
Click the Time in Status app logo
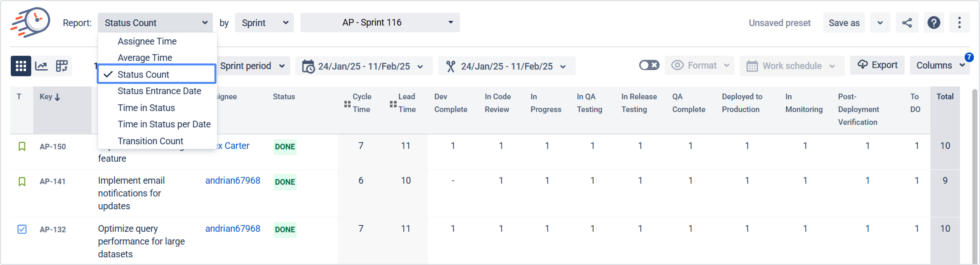[x=30, y=22]
